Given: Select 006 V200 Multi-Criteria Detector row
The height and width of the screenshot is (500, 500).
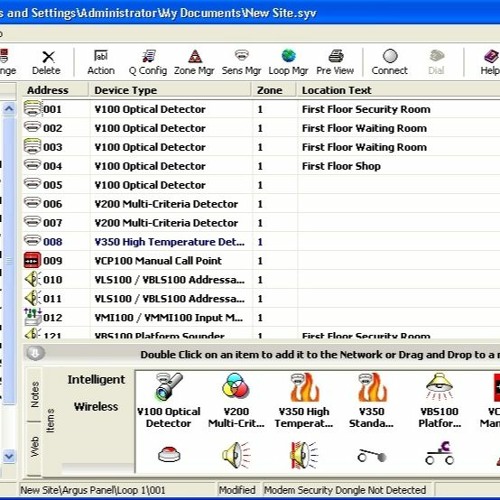Looking at the screenshot, I should (x=261, y=204).
